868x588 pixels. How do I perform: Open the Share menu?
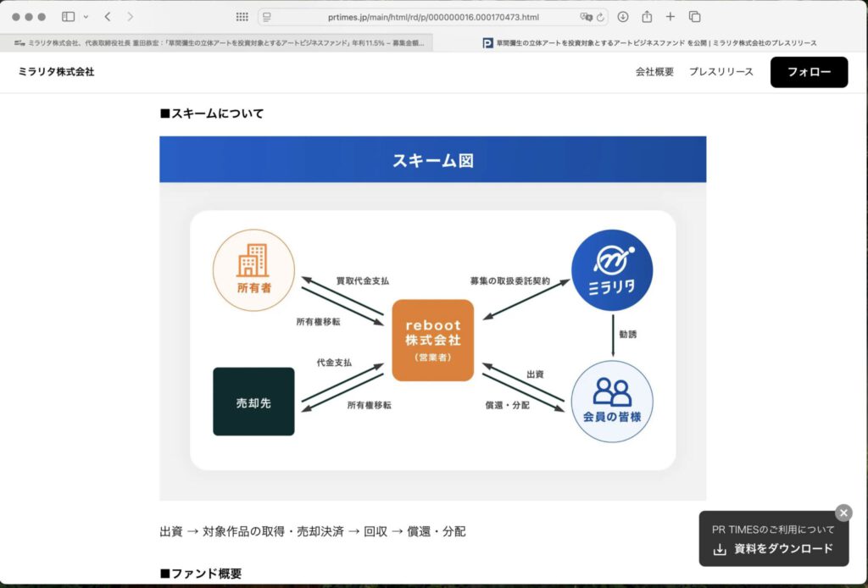click(x=647, y=17)
